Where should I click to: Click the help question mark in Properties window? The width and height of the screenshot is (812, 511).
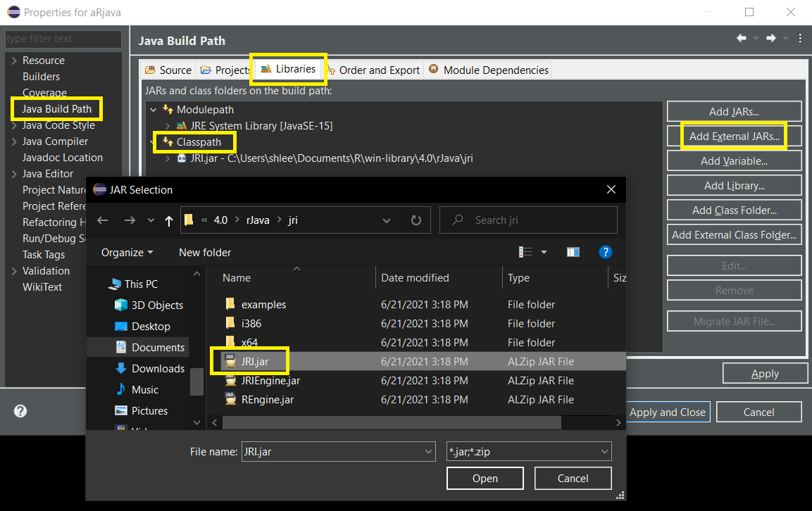click(x=20, y=411)
